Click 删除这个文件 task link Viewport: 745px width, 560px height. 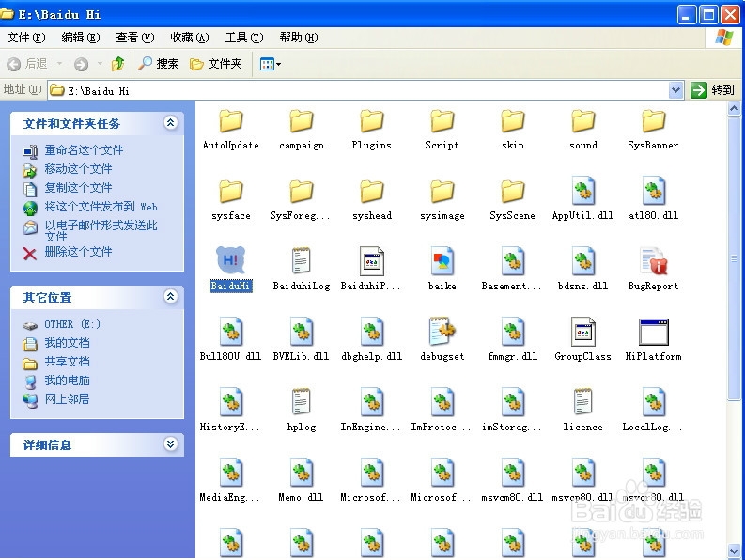point(78,252)
